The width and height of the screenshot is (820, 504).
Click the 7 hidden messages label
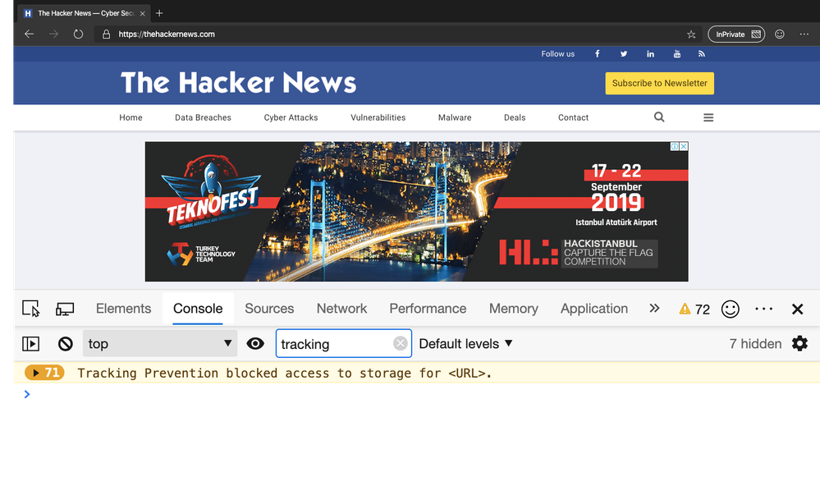tap(755, 343)
